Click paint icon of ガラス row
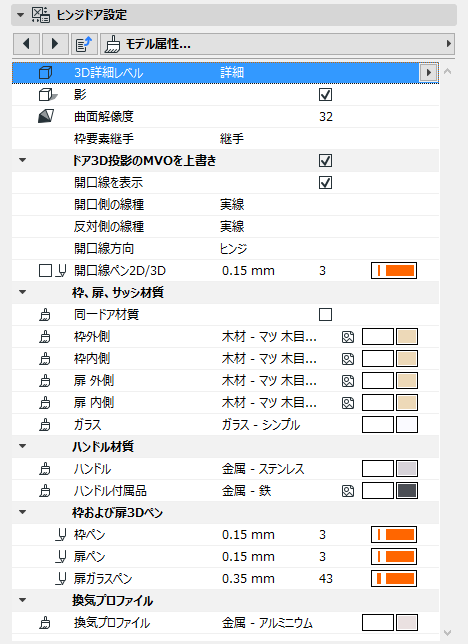This screenshot has height=644, width=468. [x=45, y=425]
